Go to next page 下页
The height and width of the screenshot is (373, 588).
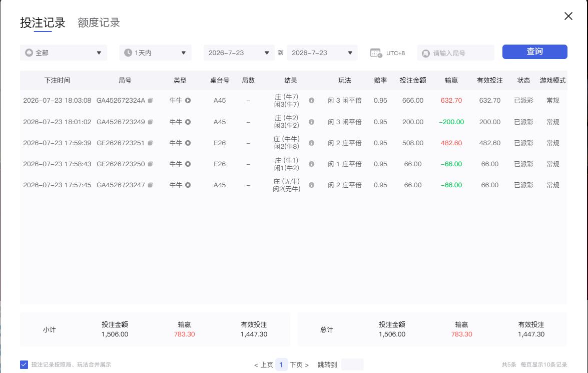[299, 365]
